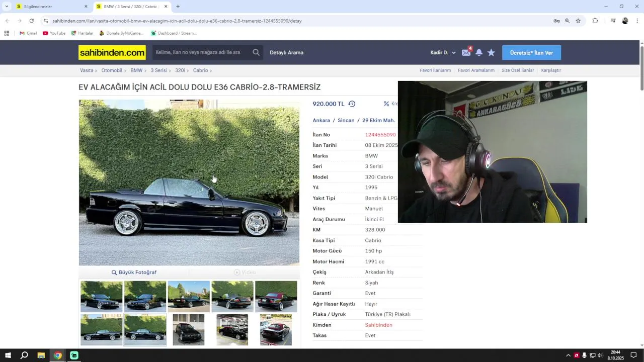Viewport: 644px width, 362px height.
Task: Click the main car photo
Action: pyautogui.click(x=189, y=183)
